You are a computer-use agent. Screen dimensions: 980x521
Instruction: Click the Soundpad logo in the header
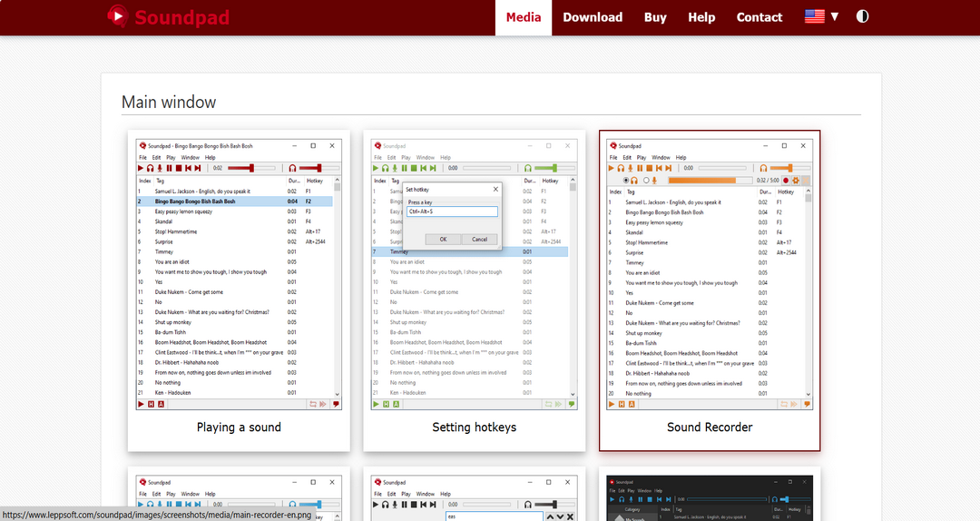[x=168, y=17]
